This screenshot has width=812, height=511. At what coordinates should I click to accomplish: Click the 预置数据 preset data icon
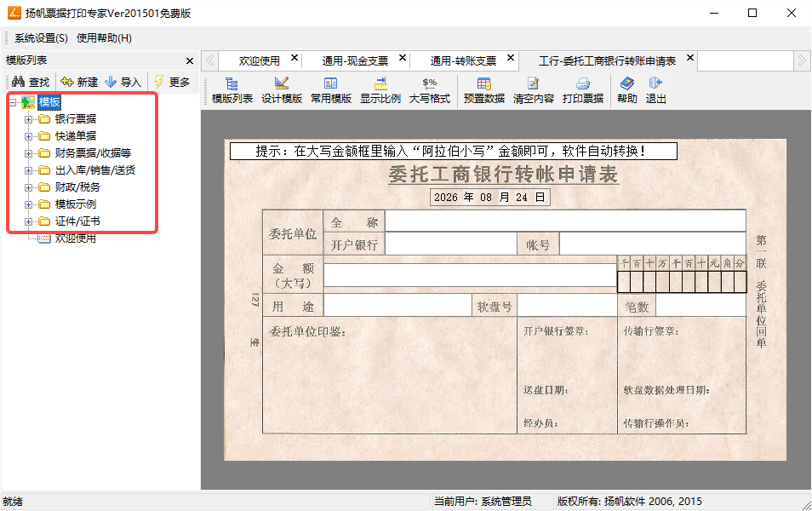click(x=483, y=90)
